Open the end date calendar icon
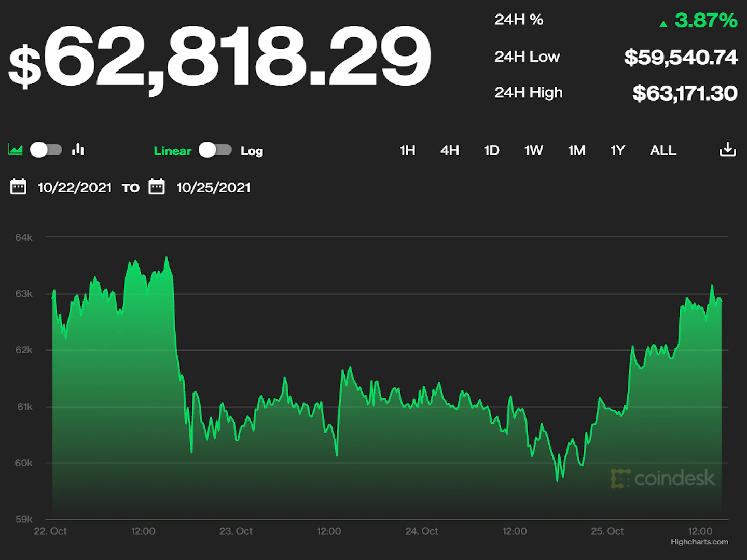This screenshot has width=747, height=560. pos(157,187)
